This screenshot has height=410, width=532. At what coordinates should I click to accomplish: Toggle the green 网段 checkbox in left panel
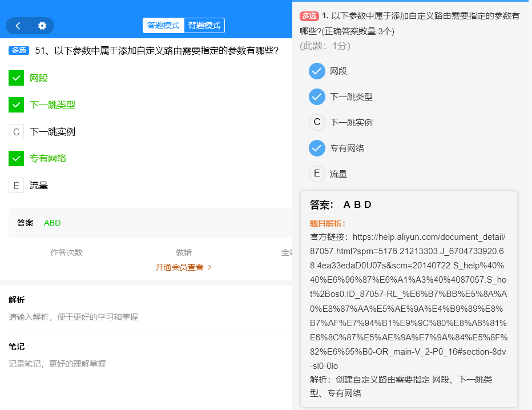pos(17,78)
